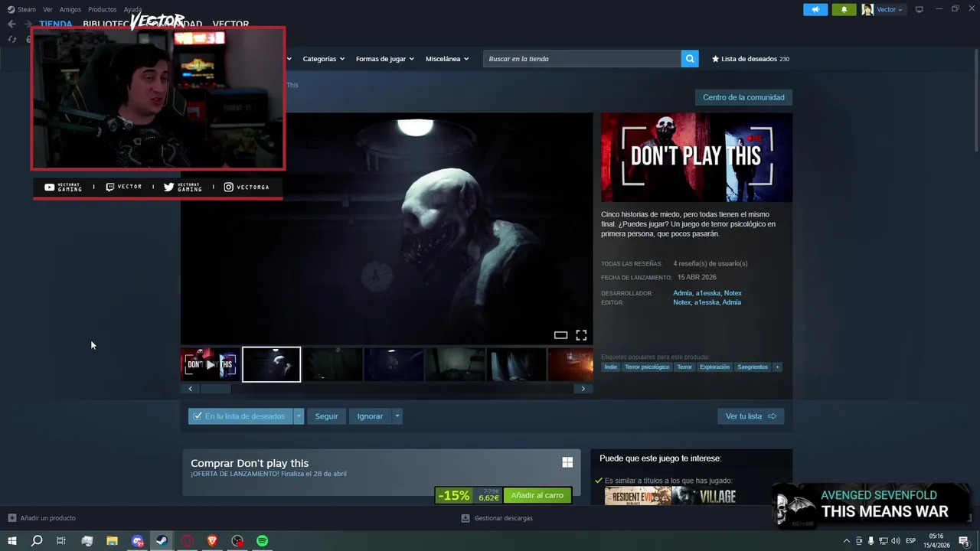Click the Notex editor link
The width and height of the screenshot is (980, 551).
681,302
